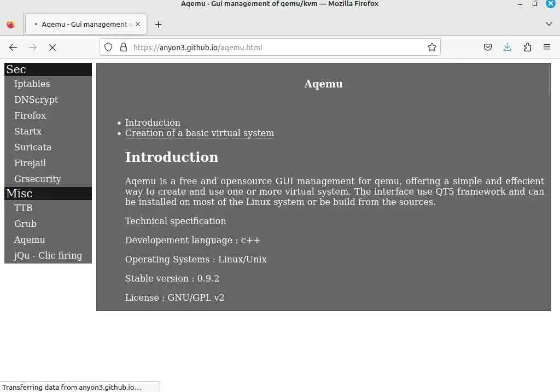Expand the list all tabs chevron
Screen dimensions: 560x392
[x=549, y=24]
